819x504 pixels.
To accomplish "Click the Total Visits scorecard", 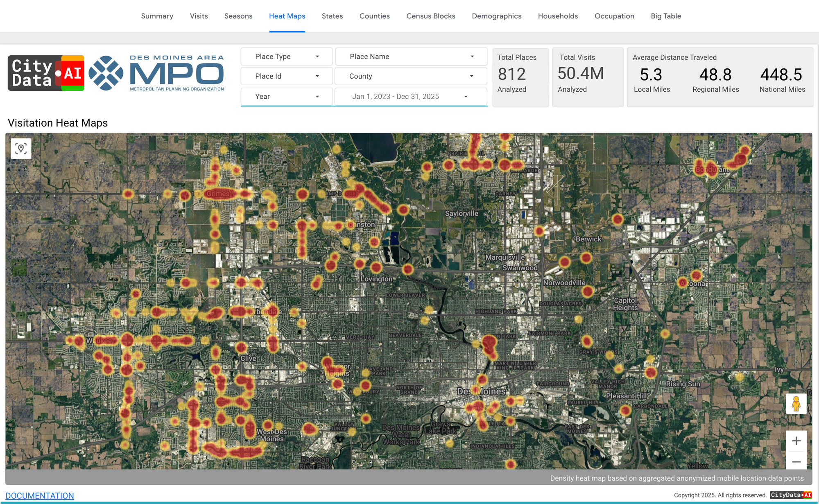I will click(x=588, y=77).
